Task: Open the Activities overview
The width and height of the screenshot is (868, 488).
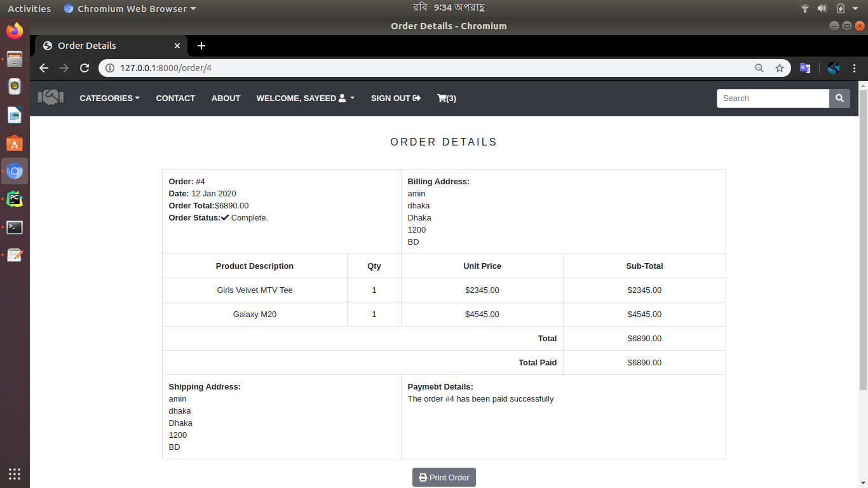Action: 29,8
